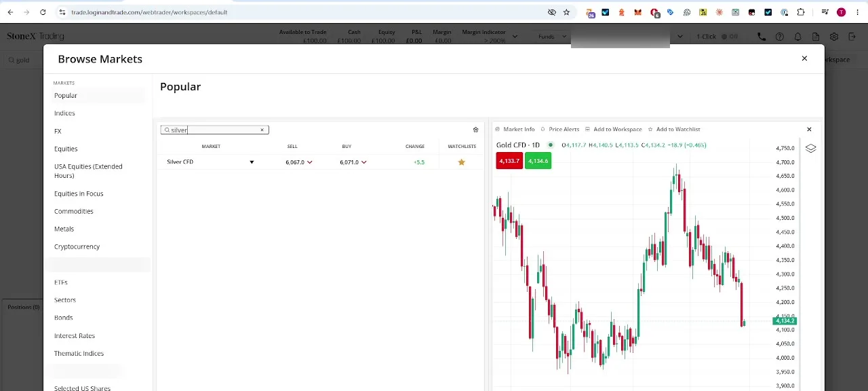
Task: Close the Gold CFD chart panel
Action: [x=809, y=129]
